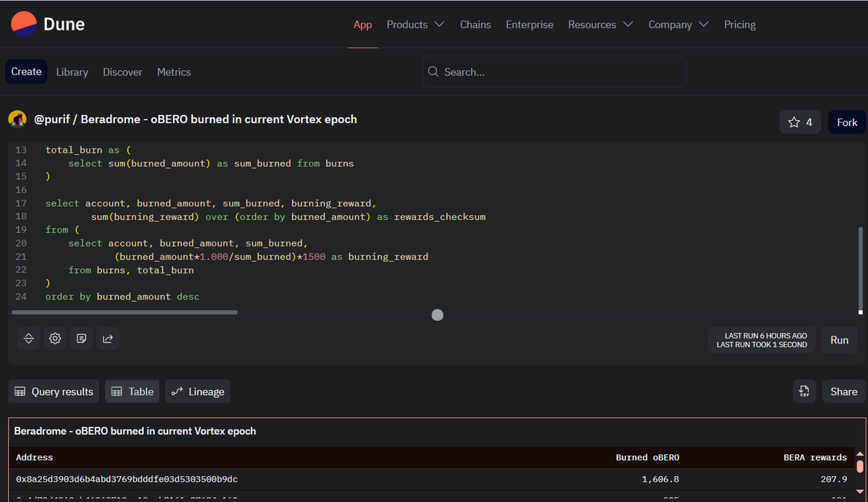Screen dimensions: 868x502
Task: Open the Pricing page
Action: pyautogui.click(x=740, y=25)
